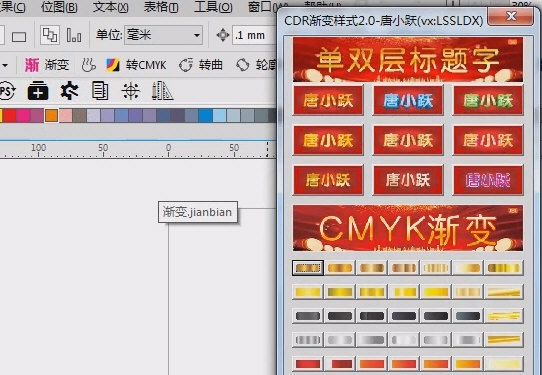Toggle the overlapping squares icon
This screenshot has width=542, height=375.
click(x=50, y=35)
